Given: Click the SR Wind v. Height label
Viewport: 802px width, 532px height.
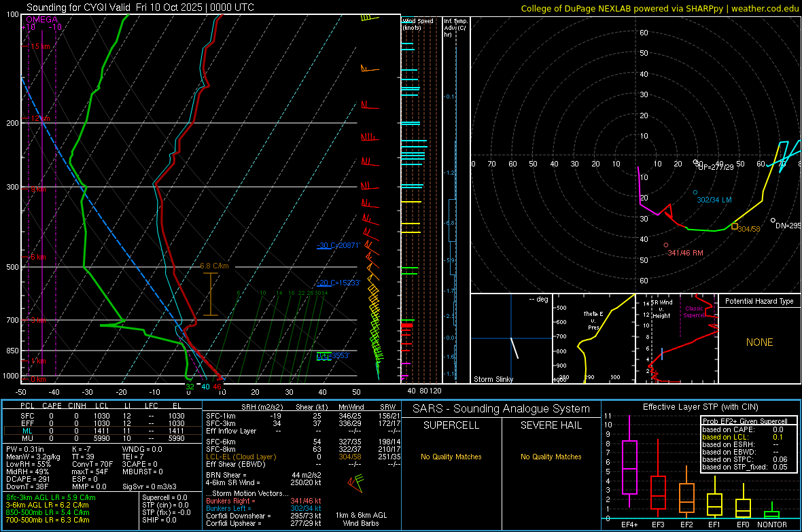Looking at the screenshot, I should coord(661,309).
